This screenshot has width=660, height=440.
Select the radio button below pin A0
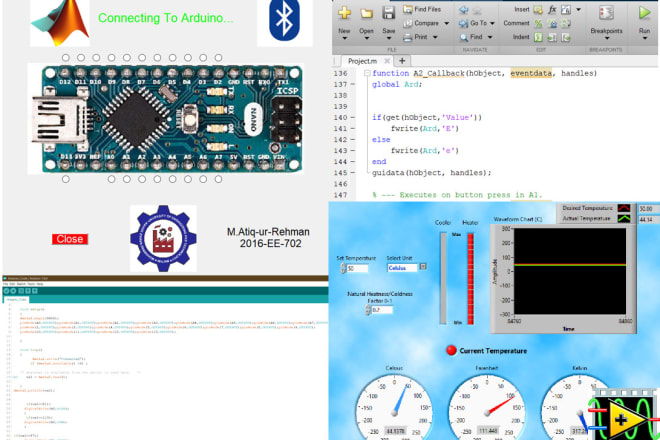[112, 179]
